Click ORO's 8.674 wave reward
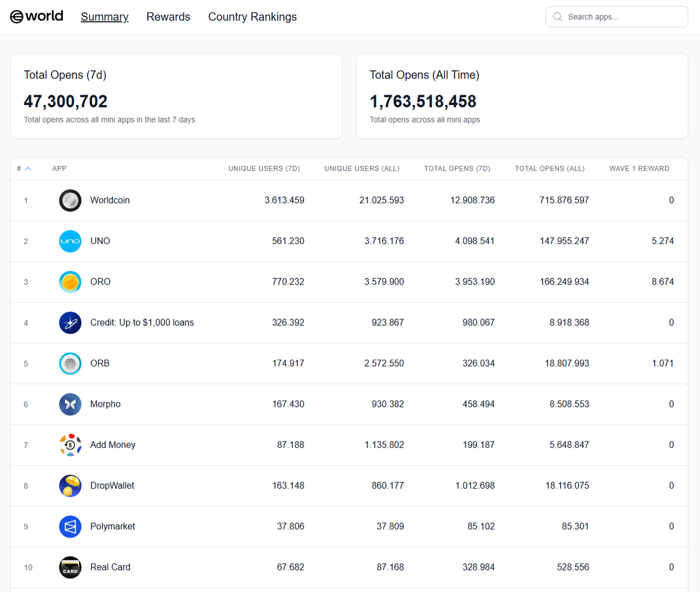The width and height of the screenshot is (700, 592). [663, 282]
